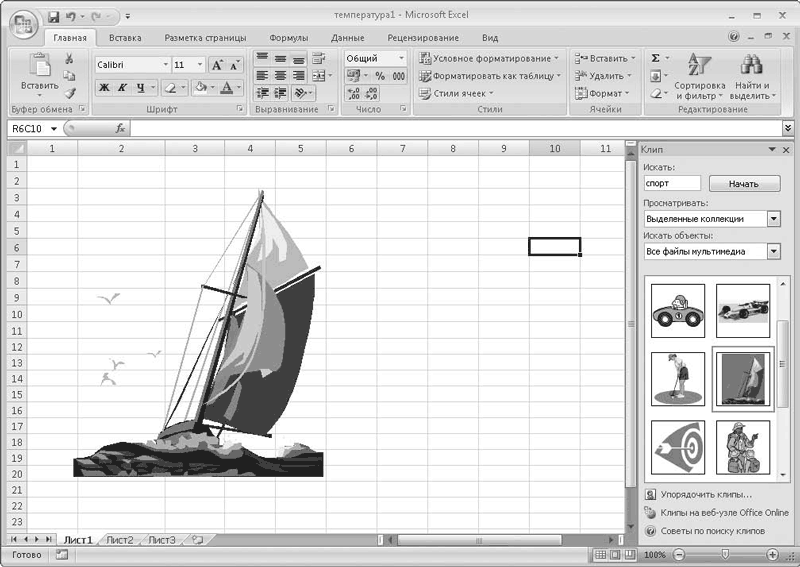Toggle bold formatting (Ж)

(x=104, y=88)
